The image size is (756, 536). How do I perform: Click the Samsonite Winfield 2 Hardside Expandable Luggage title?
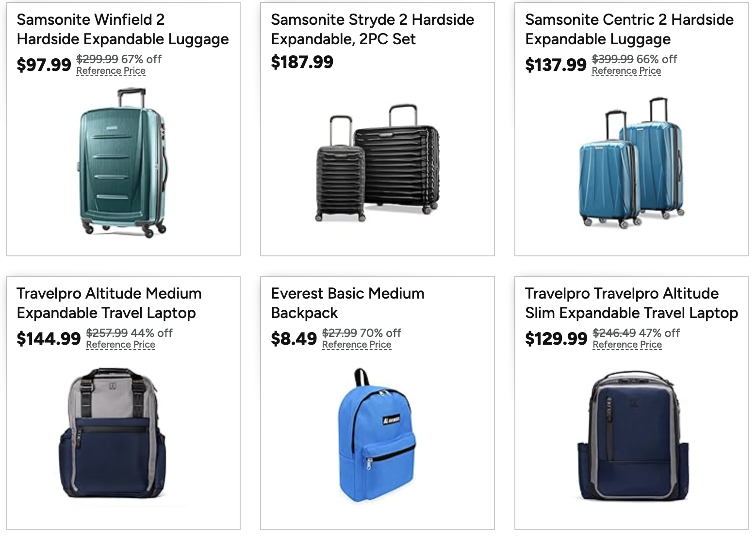122,29
